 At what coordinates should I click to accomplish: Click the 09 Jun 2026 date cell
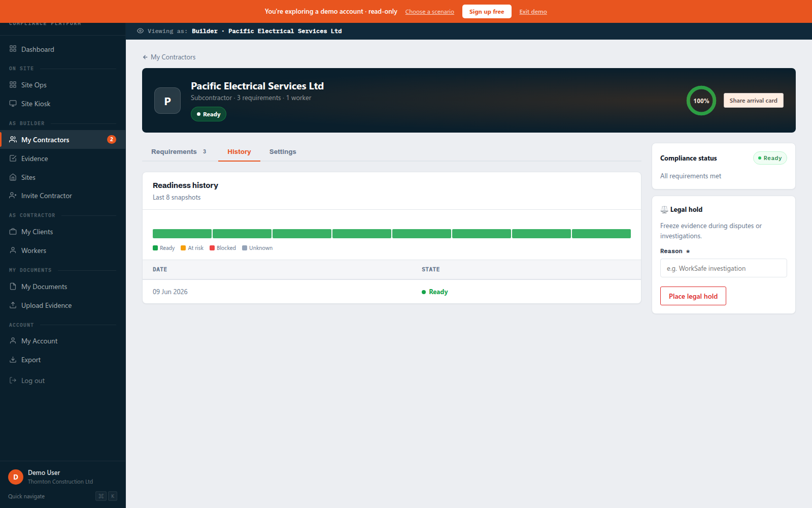(170, 292)
